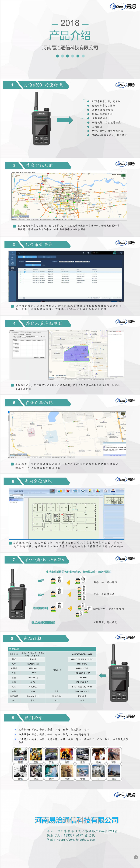Open the 安全 application scene thumbnail
This screenshot has width=140, height=868.
[x=51, y=756]
